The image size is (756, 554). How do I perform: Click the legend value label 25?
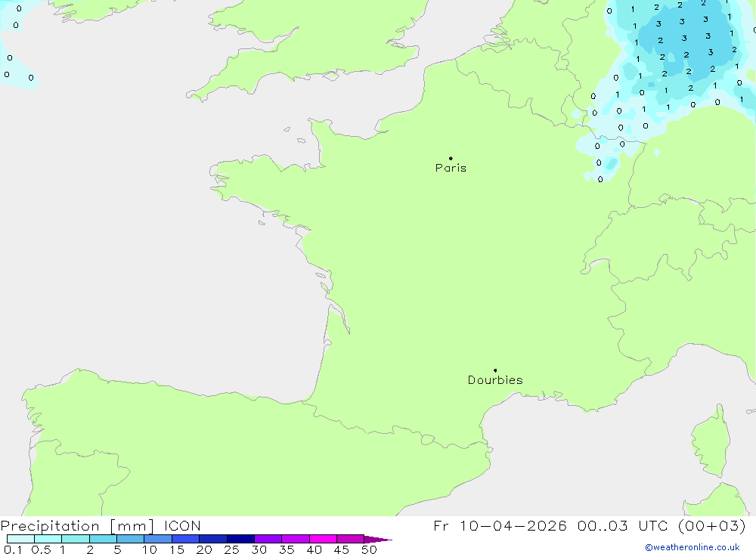click(231, 549)
